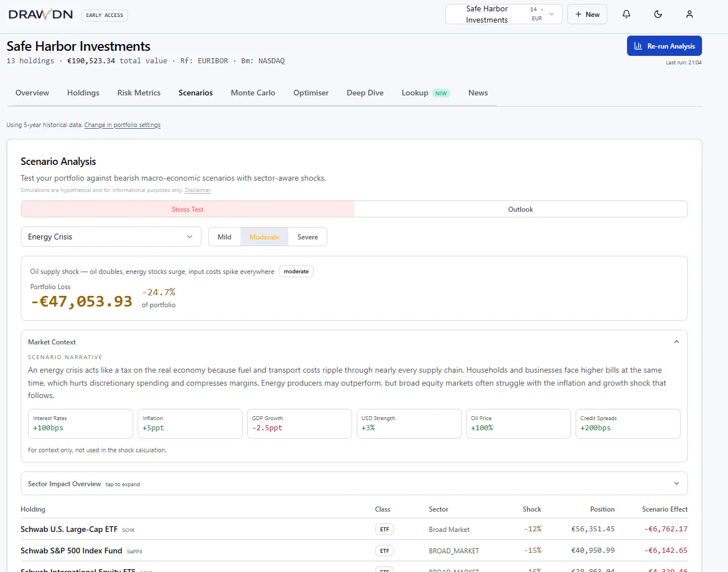Click the Scenario Effect column header
The height and width of the screenshot is (572, 728).
[x=665, y=509]
